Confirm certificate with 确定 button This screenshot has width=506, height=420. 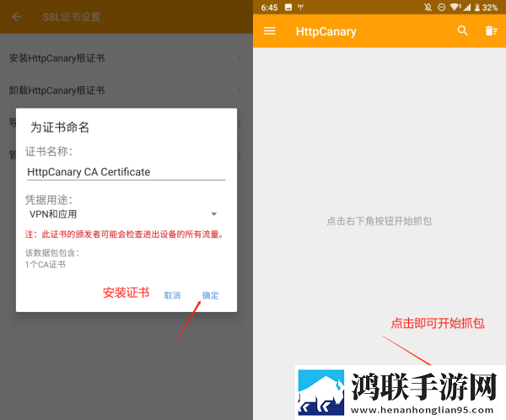[x=210, y=295]
